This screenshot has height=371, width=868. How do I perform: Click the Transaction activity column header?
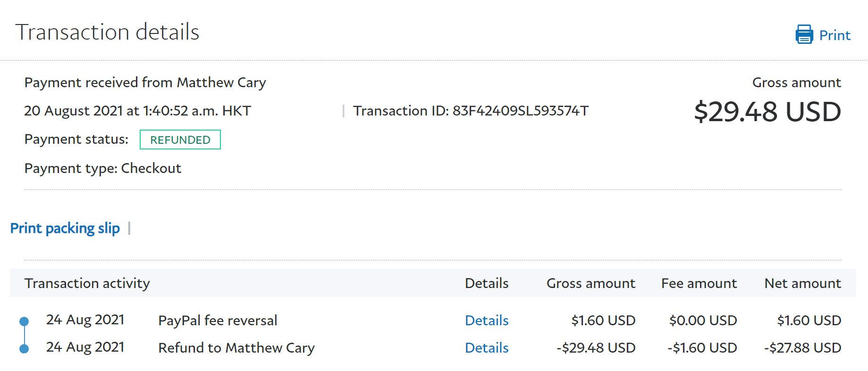coord(87,283)
